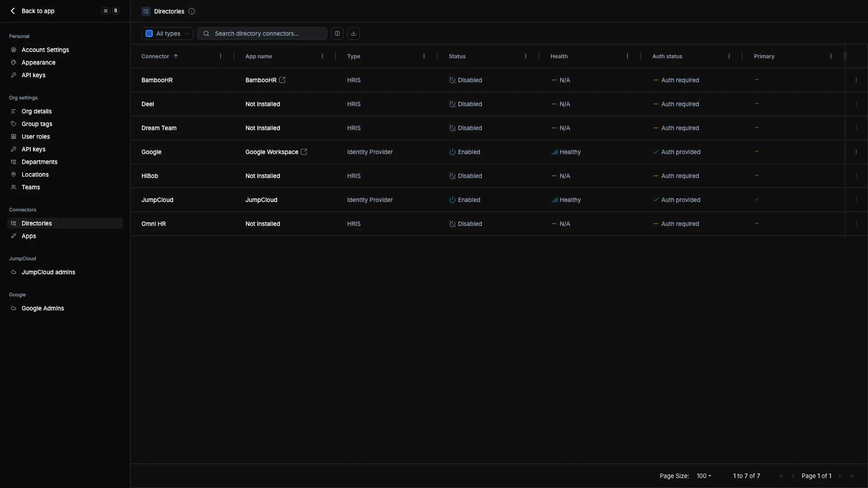Viewport: 868px width, 488px height.
Task: Click the download export icon
Action: click(x=354, y=33)
